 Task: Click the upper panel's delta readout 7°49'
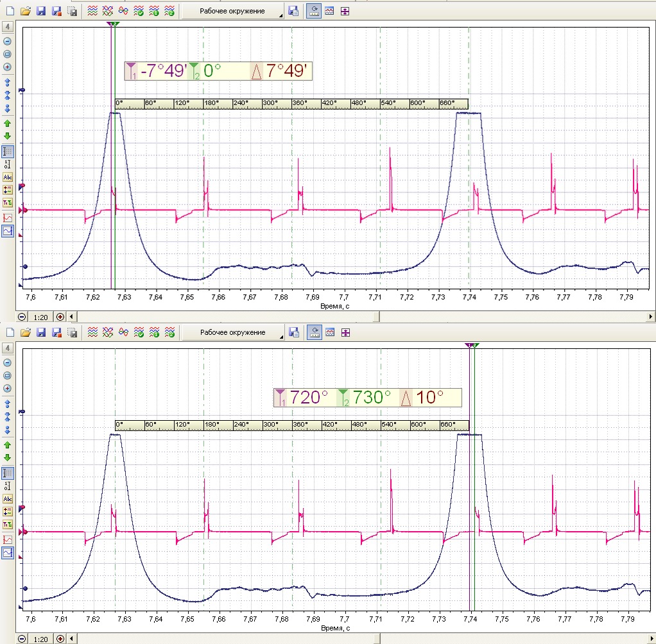(286, 71)
